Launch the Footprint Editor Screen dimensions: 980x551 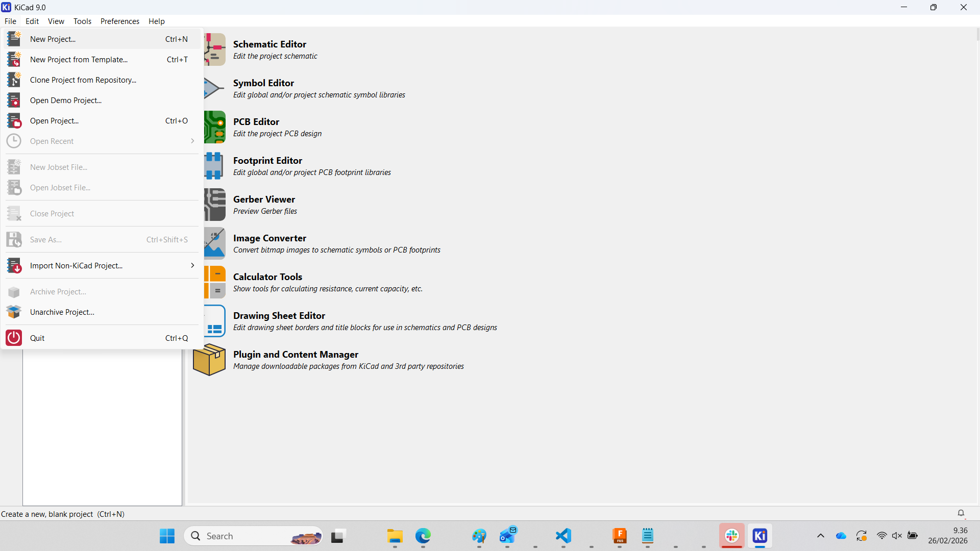[x=267, y=165]
